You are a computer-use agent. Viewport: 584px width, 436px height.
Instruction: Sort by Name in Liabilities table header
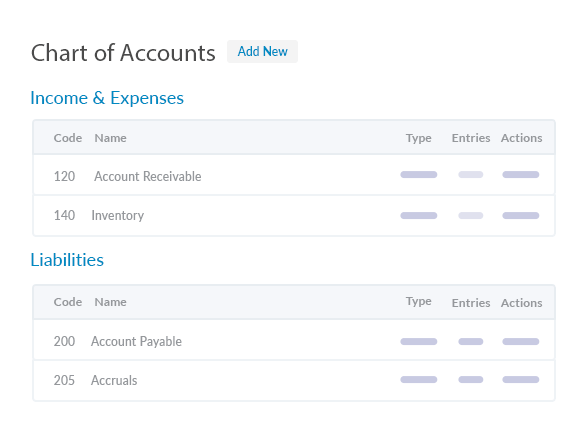point(110,302)
